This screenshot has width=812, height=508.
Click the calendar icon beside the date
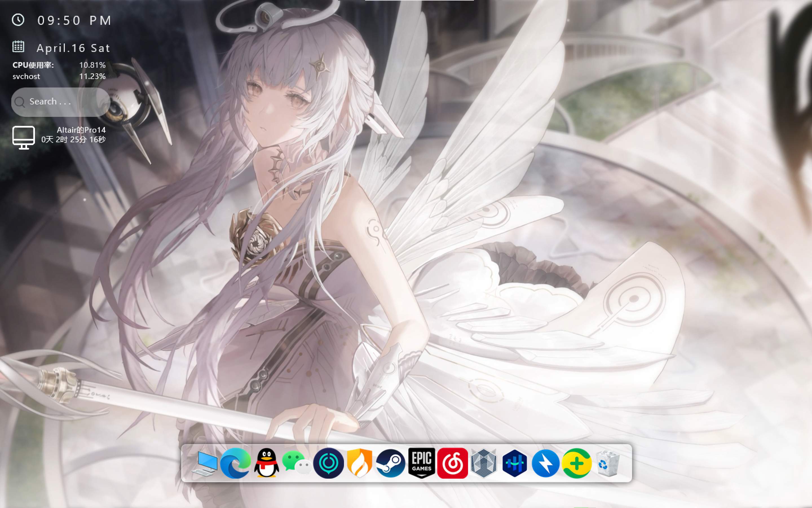[18, 47]
